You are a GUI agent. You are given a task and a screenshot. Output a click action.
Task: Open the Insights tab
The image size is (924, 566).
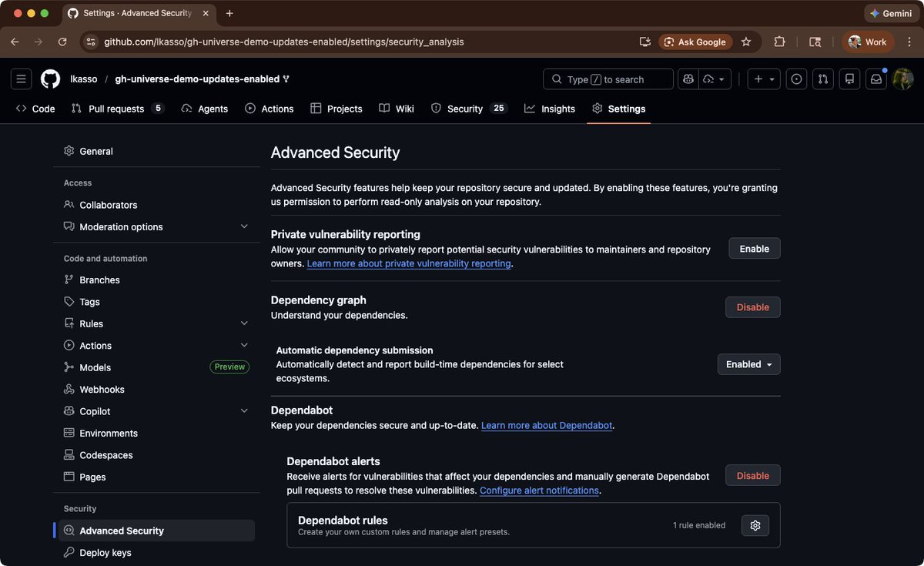click(x=550, y=109)
